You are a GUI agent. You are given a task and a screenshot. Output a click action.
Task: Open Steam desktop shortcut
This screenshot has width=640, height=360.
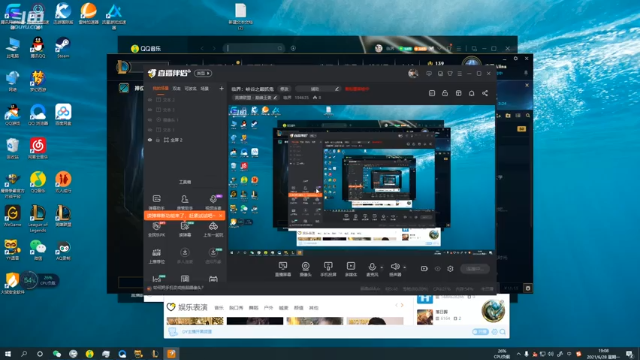63,47
